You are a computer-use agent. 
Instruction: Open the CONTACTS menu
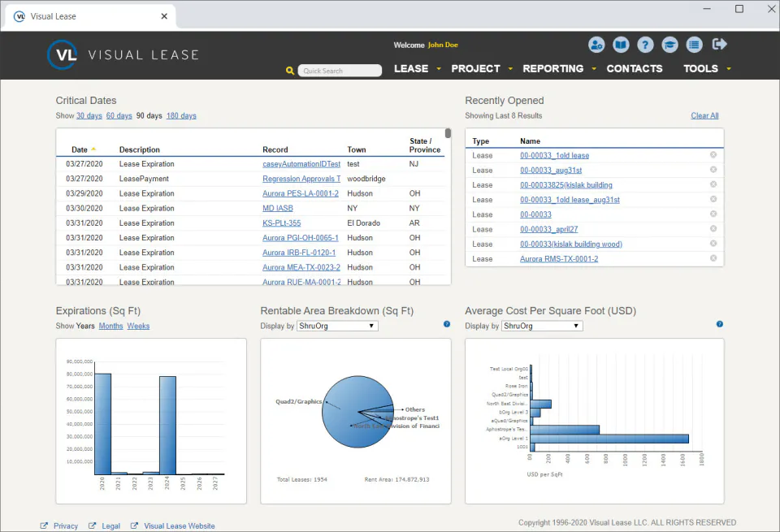click(635, 68)
